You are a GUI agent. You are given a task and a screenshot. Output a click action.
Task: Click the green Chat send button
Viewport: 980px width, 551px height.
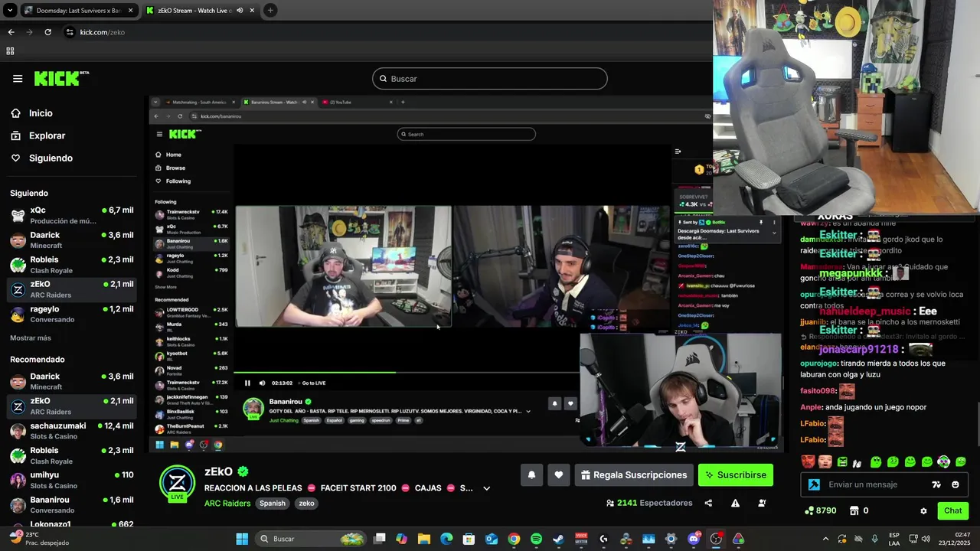(x=952, y=510)
